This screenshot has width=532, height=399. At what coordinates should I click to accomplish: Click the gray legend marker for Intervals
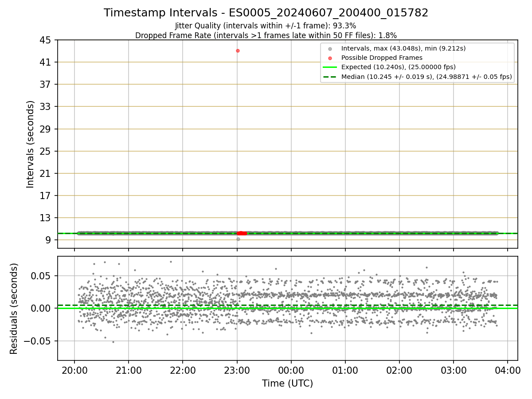pos(330,48)
